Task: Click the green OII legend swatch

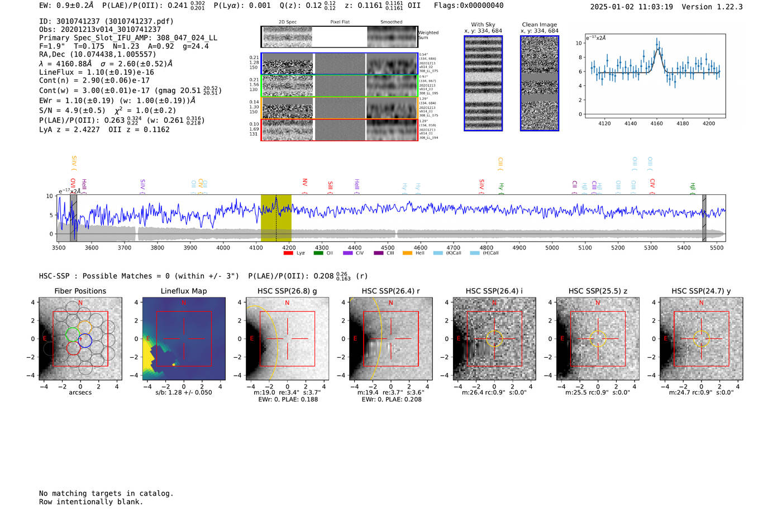Action: 318,253
